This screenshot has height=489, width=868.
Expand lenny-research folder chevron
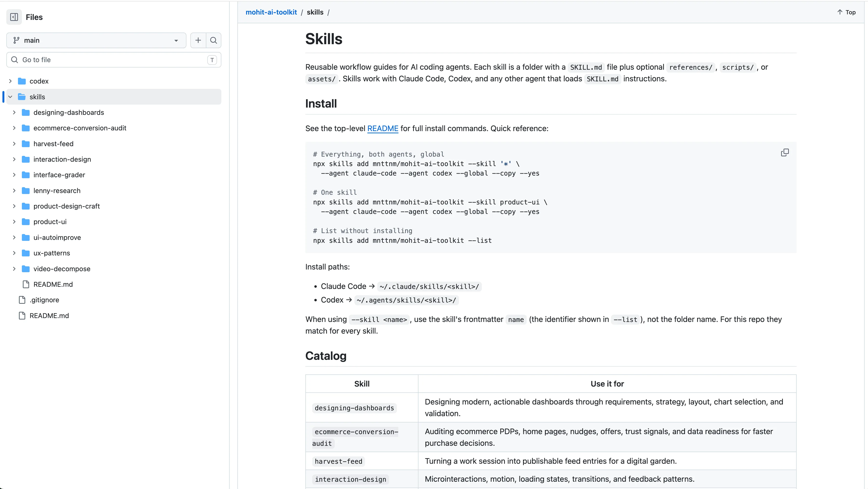click(x=14, y=190)
